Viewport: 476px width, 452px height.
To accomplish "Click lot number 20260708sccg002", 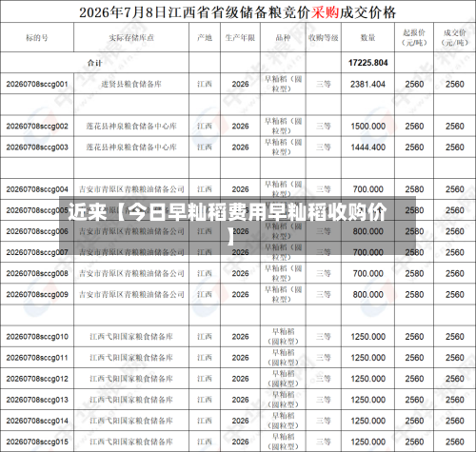I will point(37,127).
